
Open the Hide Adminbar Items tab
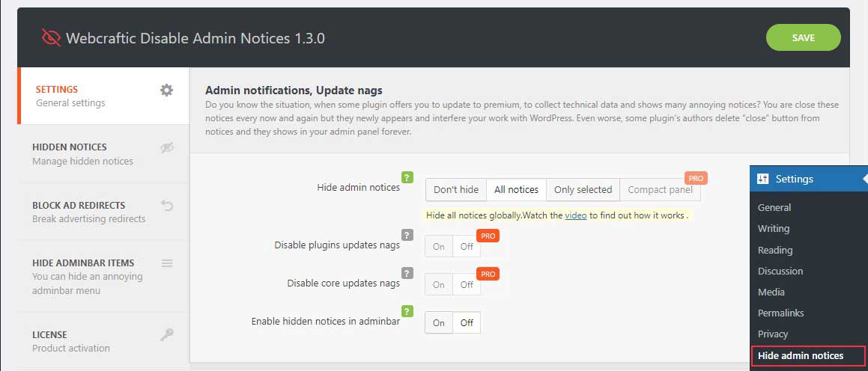click(x=103, y=277)
